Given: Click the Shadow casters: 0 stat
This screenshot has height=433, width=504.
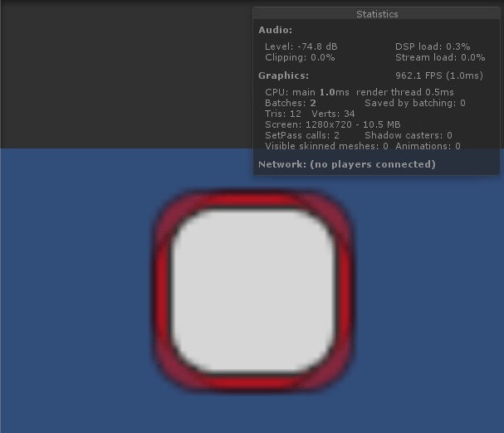Looking at the screenshot, I should pyautogui.click(x=409, y=135).
